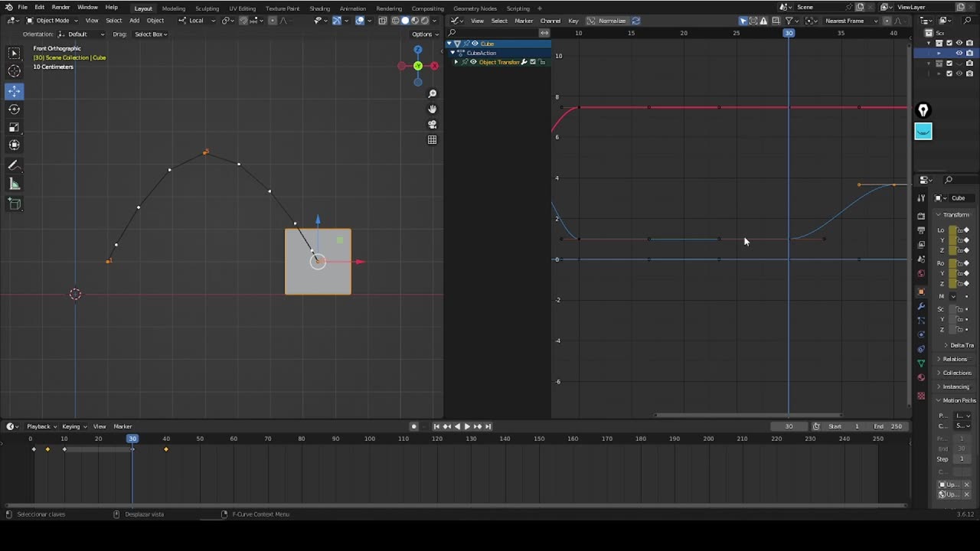Select the Measure tool

[x=14, y=184]
